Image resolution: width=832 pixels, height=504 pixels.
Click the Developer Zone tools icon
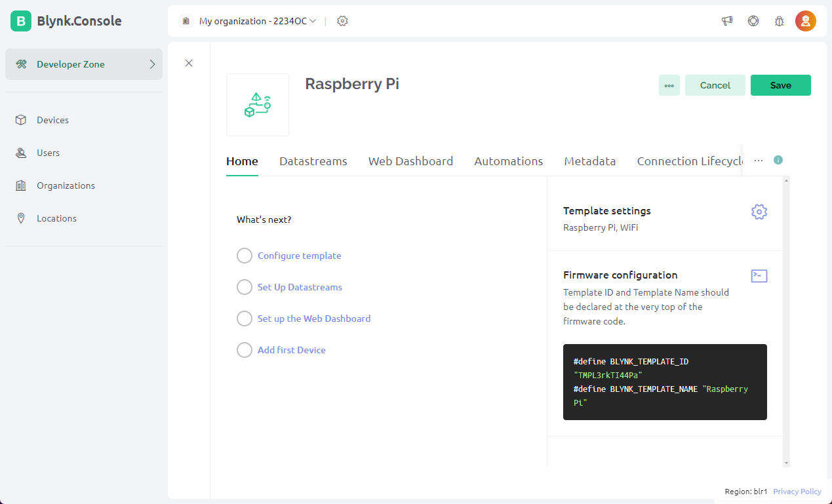21,64
